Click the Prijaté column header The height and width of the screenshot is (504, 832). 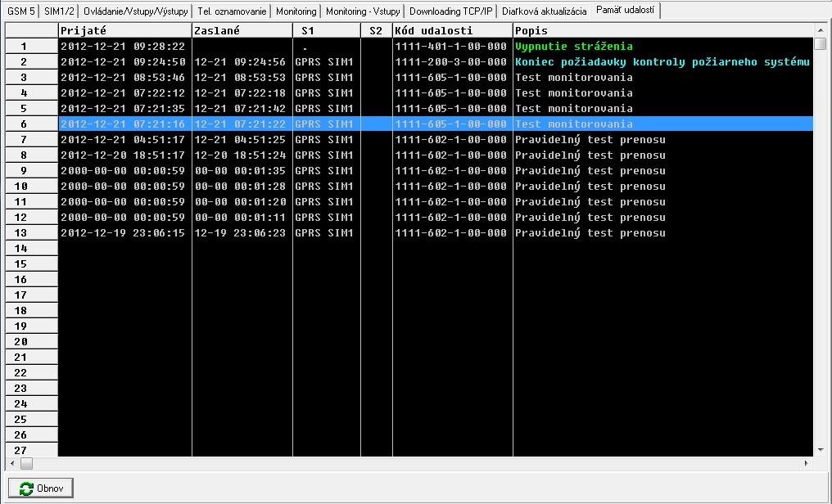(124, 31)
